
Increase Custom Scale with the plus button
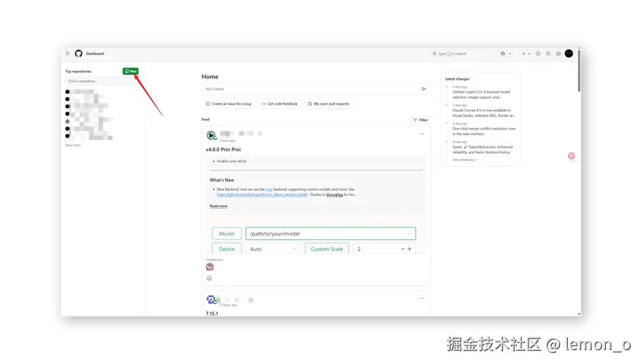tap(409, 249)
